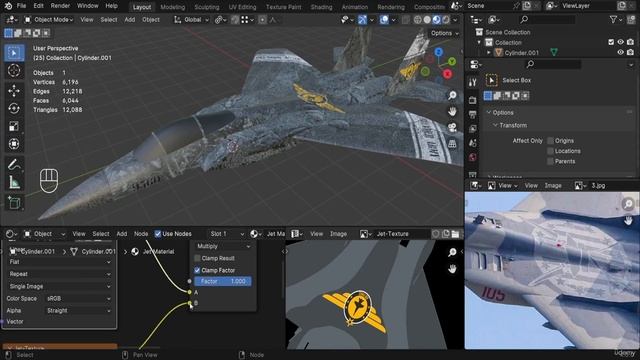This screenshot has height=360, width=640.
Task: Click the green Y axis gizmo
Action: click(x=452, y=62)
